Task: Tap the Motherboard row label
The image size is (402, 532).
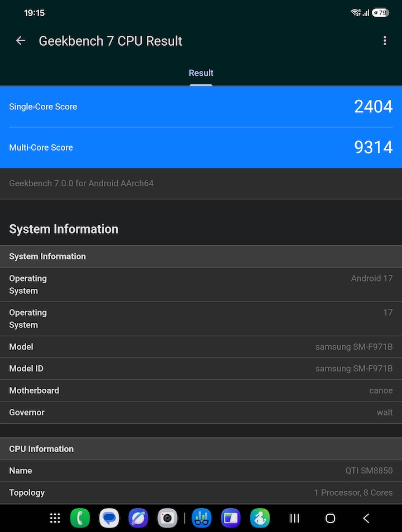Action: pos(34,390)
